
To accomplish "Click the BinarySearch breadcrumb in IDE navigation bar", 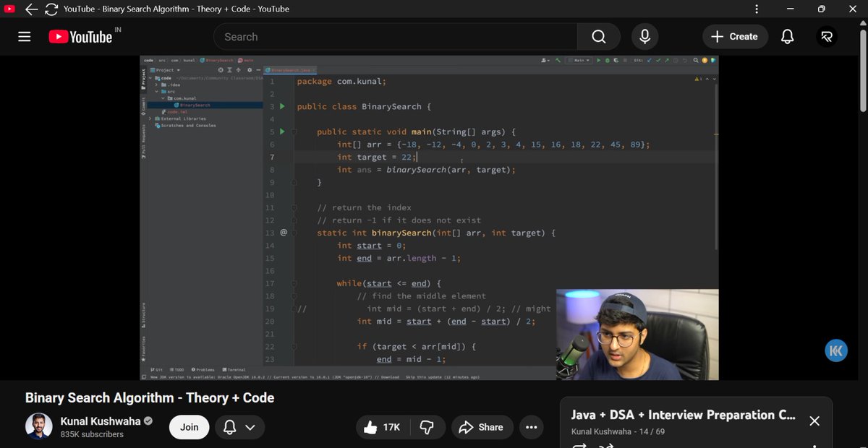I will tap(217, 60).
